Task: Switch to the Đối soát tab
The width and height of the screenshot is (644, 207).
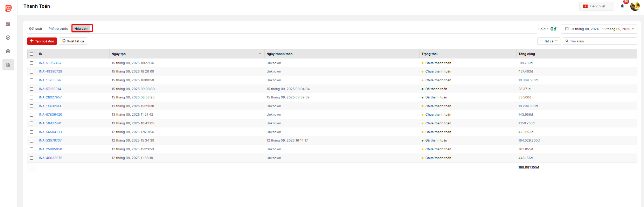Action: [x=36, y=29]
